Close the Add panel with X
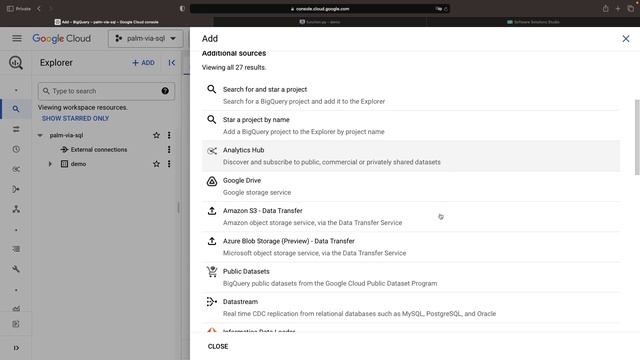Image resolution: width=640 pixels, height=360 pixels. coord(625,39)
